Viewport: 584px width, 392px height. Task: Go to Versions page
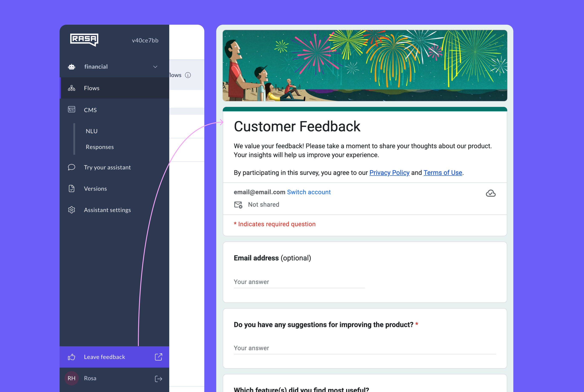(95, 189)
